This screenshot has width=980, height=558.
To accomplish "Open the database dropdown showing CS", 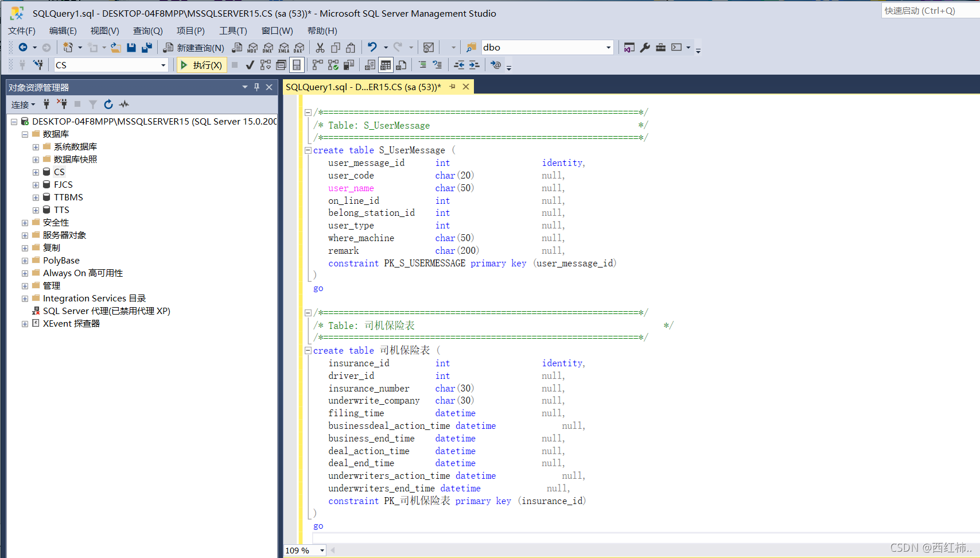I will tap(164, 65).
